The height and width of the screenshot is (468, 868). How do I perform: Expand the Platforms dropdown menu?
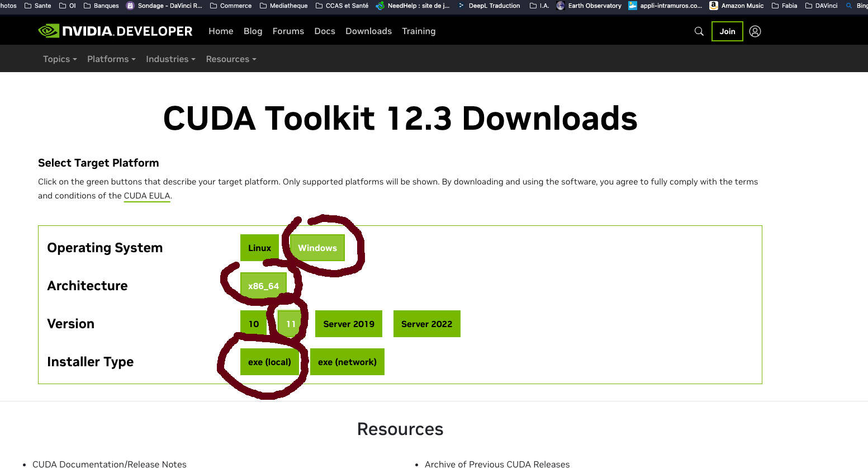tap(111, 59)
